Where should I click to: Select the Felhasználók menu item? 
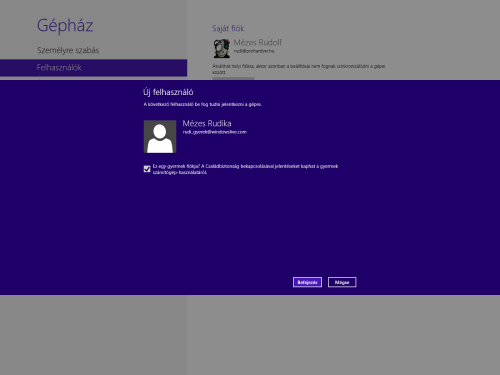coord(93,68)
